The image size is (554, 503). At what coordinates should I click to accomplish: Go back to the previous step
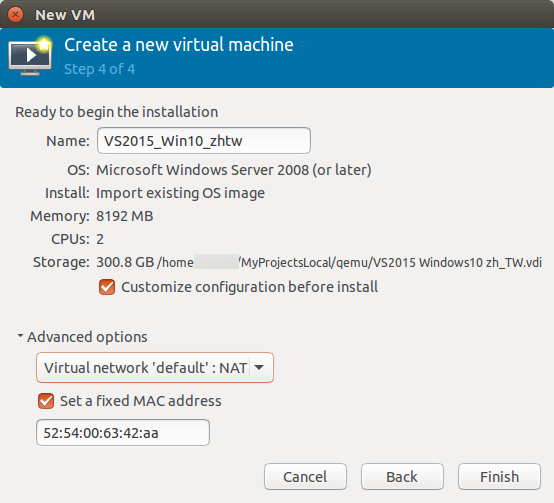(402, 477)
